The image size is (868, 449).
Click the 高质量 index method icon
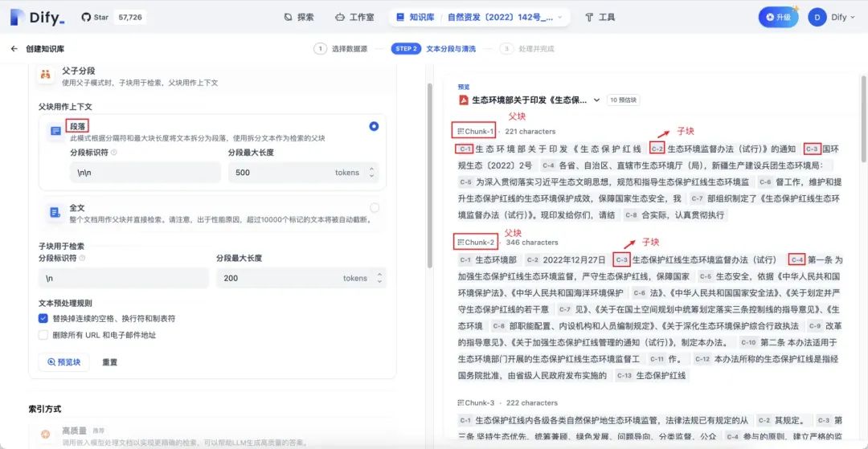coord(45,434)
